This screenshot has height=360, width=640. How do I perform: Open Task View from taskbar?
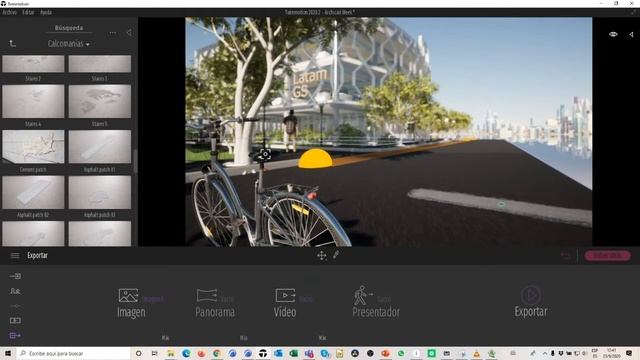(x=154, y=353)
